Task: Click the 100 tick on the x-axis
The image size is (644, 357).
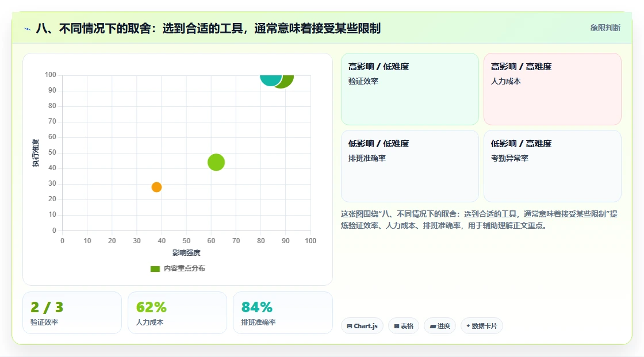Action: 310,241
